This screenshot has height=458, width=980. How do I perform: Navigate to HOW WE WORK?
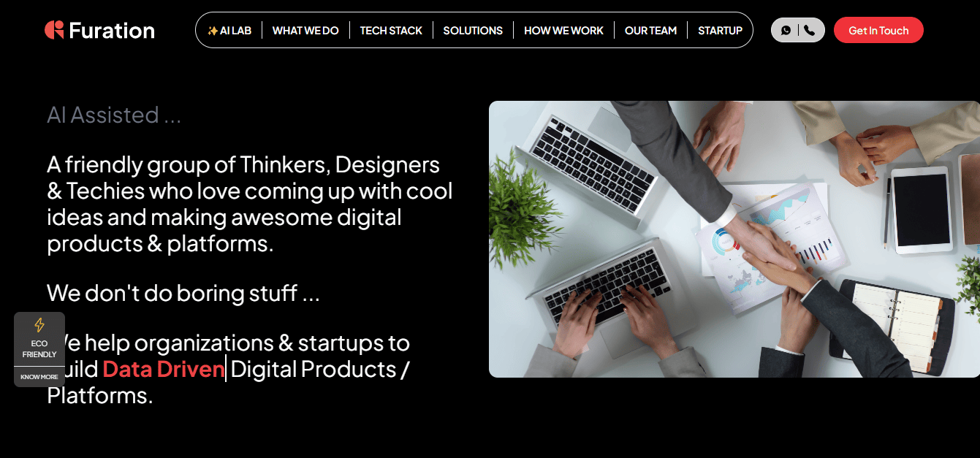click(x=563, y=31)
